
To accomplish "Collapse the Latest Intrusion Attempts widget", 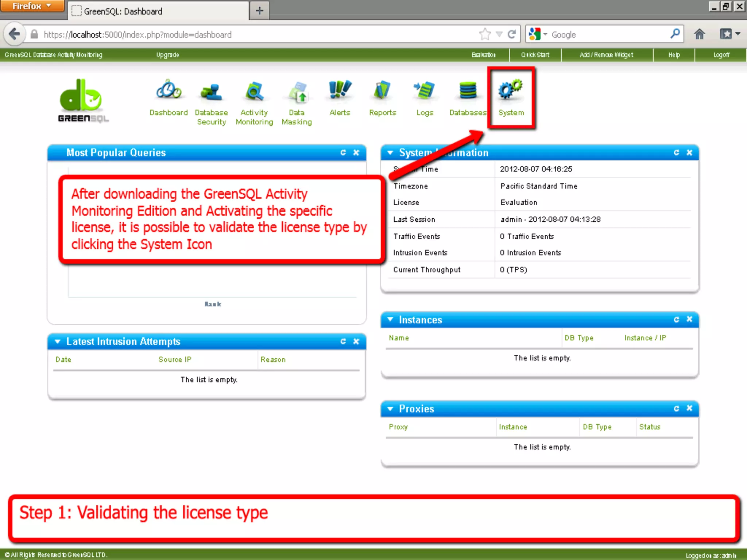I will click(57, 341).
